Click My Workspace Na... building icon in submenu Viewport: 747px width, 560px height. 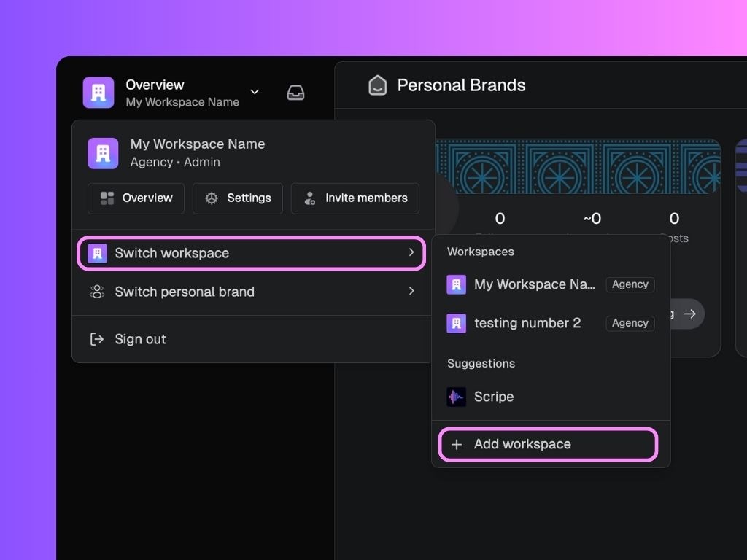point(456,284)
